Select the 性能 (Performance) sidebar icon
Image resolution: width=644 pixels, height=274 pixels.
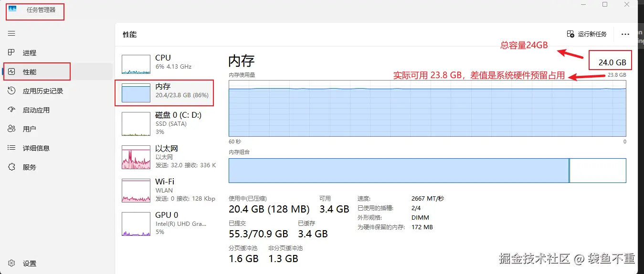pyautogui.click(x=12, y=72)
